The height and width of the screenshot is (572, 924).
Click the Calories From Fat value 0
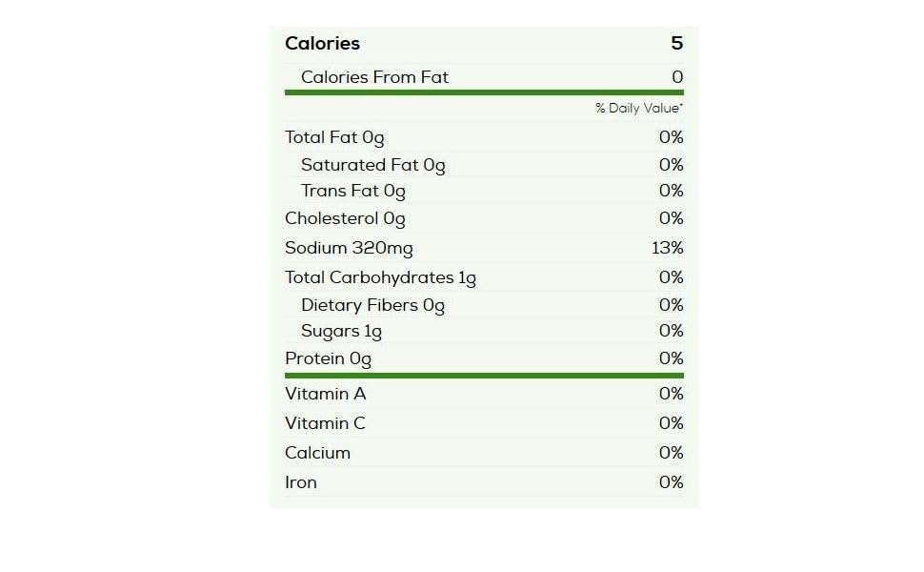677,76
